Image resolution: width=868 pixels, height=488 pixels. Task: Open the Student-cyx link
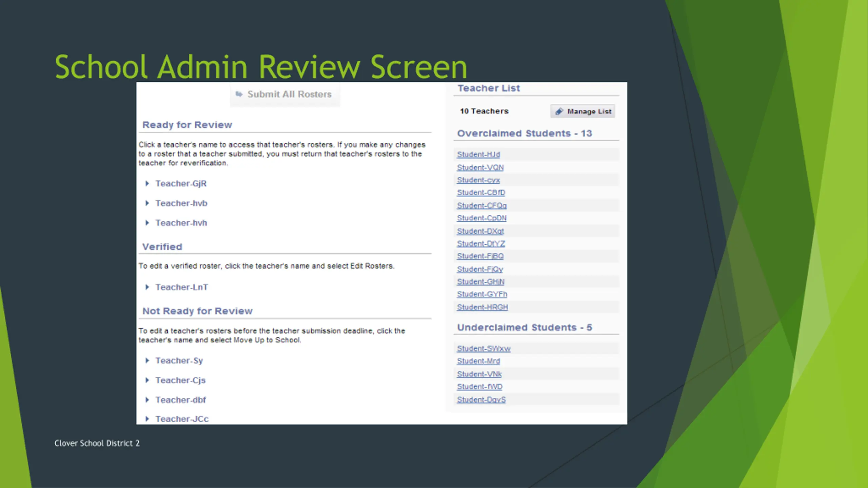pyautogui.click(x=478, y=180)
